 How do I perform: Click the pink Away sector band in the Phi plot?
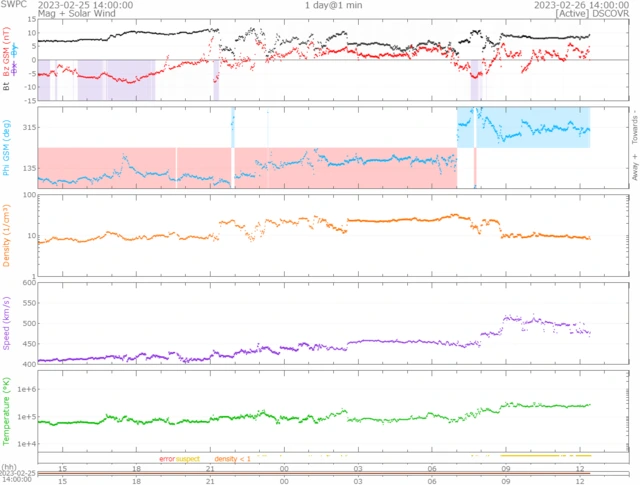coord(247,168)
